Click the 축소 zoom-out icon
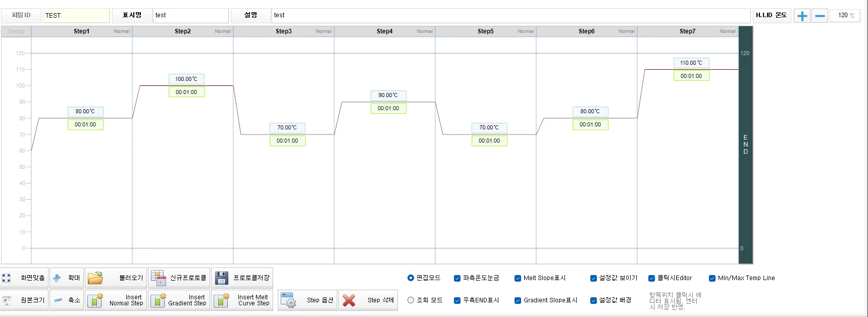Viewport: 868px width, 317px height. pyautogui.click(x=58, y=300)
